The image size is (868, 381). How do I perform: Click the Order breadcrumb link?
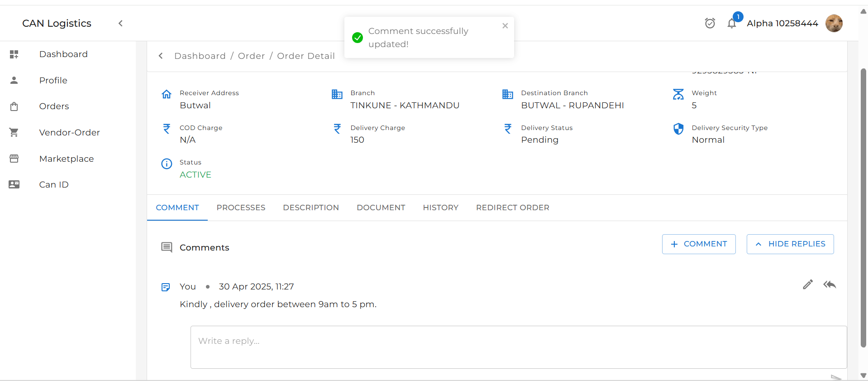[252, 56]
